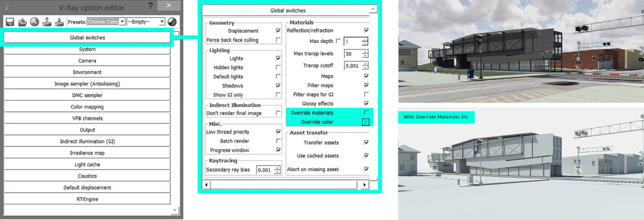644x220 pixels.
Task: Expand the DMC sampler rollout
Action: (87, 95)
